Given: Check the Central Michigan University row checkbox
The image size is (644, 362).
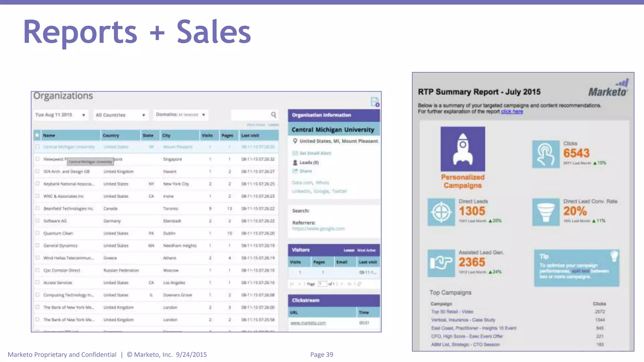Looking at the screenshot, I should click(x=37, y=147).
